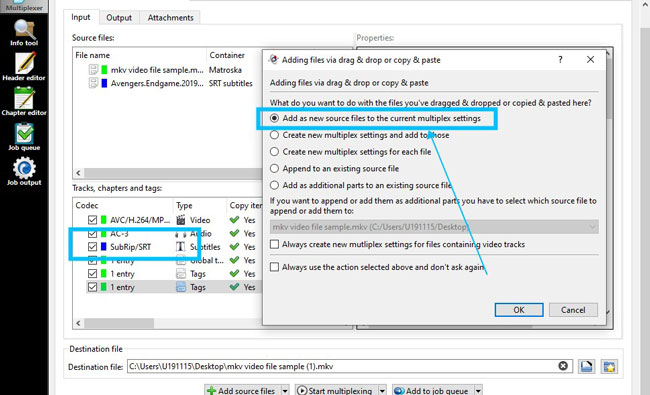This screenshot has height=395, width=650.
Task: Enable always create new multiplex settings checkbox
Action: click(274, 244)
